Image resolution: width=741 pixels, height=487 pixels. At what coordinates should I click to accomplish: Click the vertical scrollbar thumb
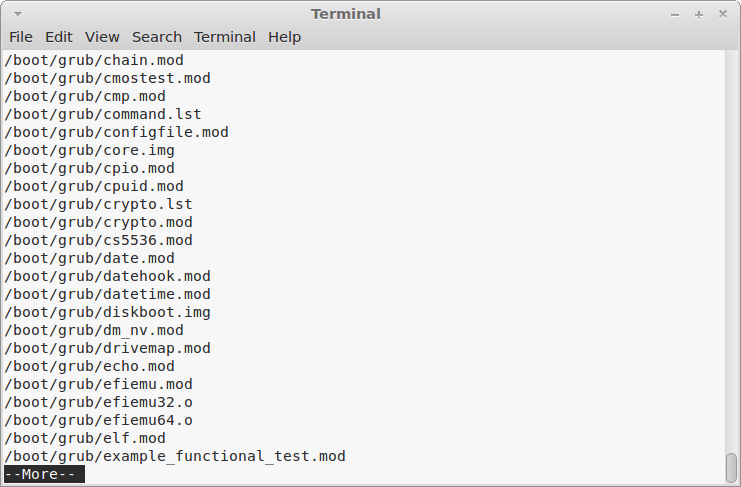pyautogui.click(x=732, y=468)
